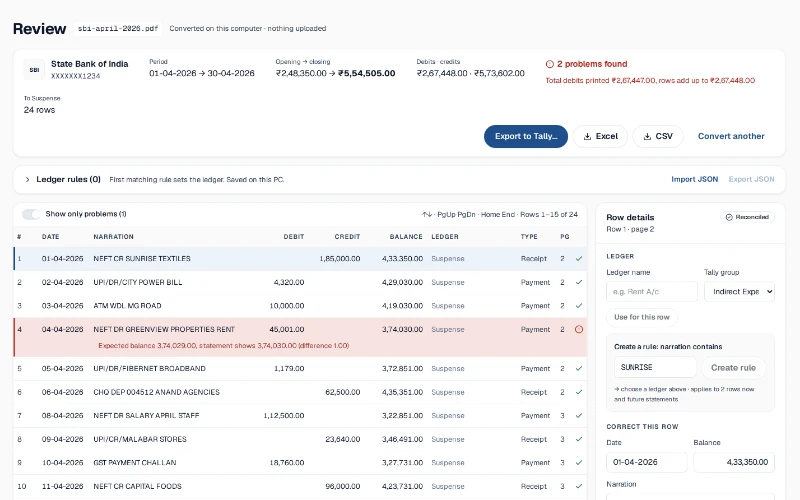Expand the Ledger rules section chevron
The image size is (800, 500).
[x=27, y=180]
